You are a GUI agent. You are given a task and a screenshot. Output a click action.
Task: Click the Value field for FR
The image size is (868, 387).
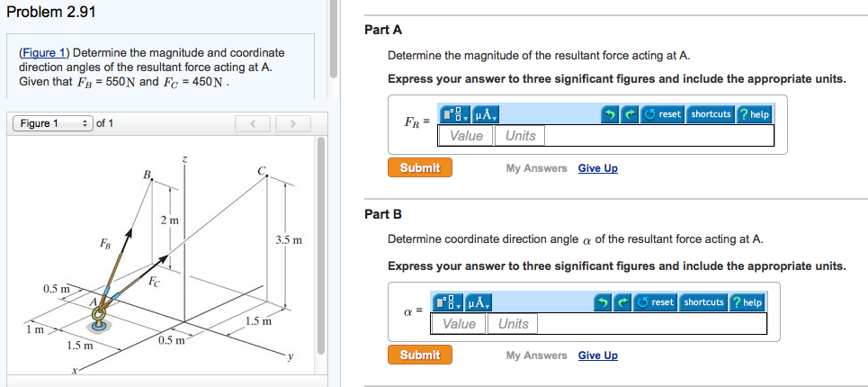pos(466,136)
